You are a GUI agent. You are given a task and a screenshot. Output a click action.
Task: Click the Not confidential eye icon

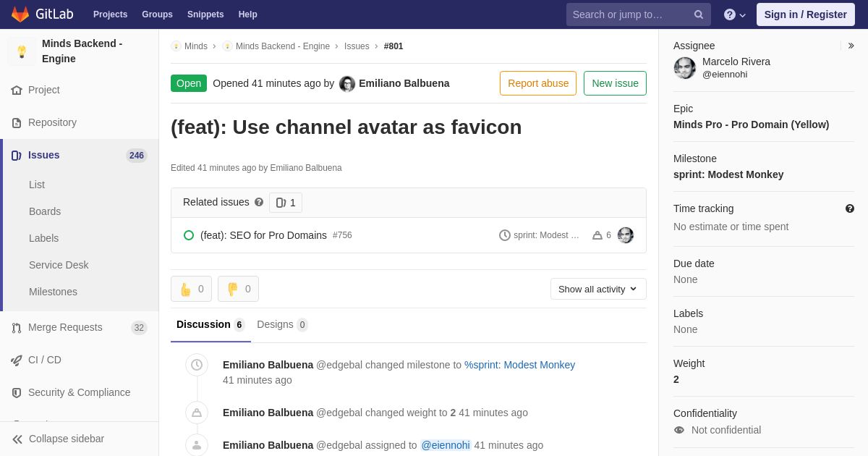click(x=679, y=430)
